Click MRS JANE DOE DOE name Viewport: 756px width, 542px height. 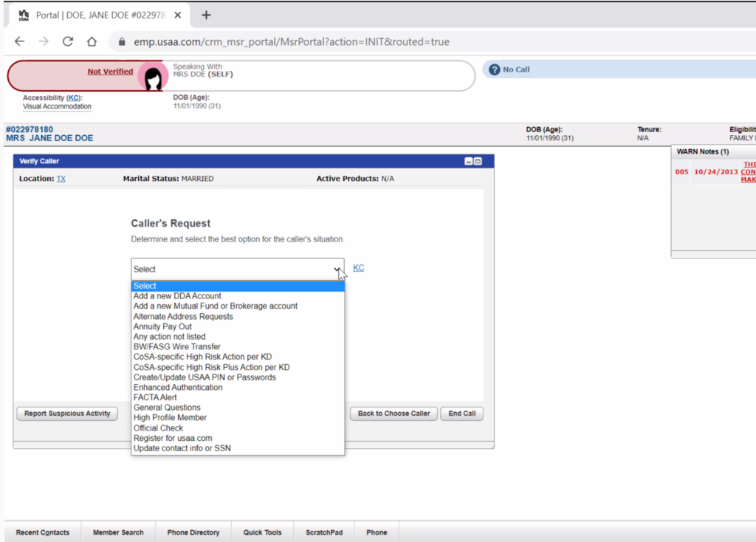(x=49, y=138)
